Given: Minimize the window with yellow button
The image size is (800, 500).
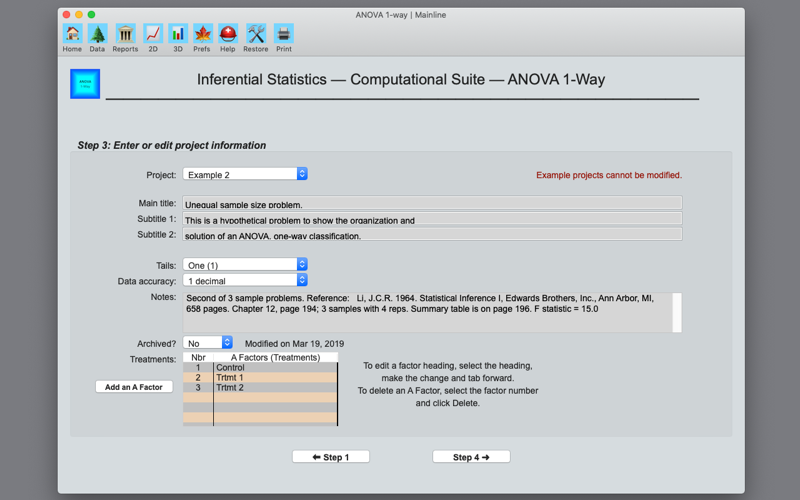Looking at the screenshot, I should (x=79, y=15).
